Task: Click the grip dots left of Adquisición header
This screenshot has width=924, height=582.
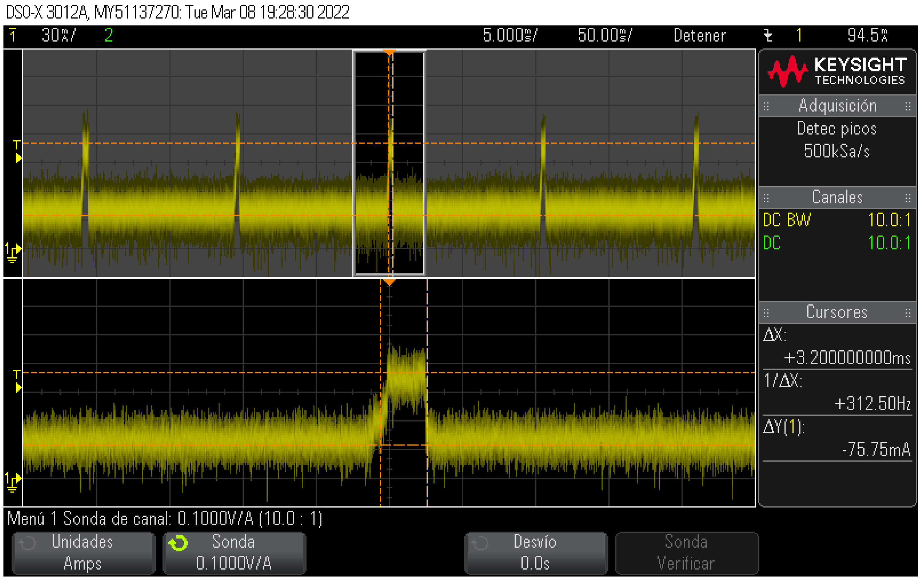Action: pyautogui.click(x=766, y=106)
